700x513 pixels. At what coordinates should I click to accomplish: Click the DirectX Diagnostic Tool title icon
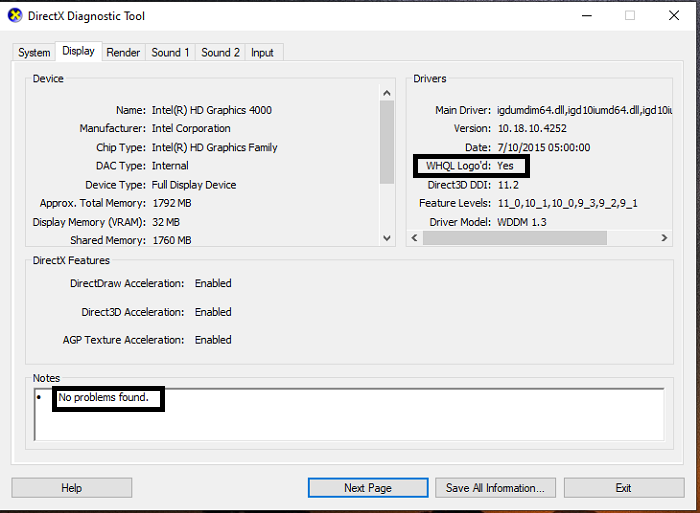tap(15, 16)
